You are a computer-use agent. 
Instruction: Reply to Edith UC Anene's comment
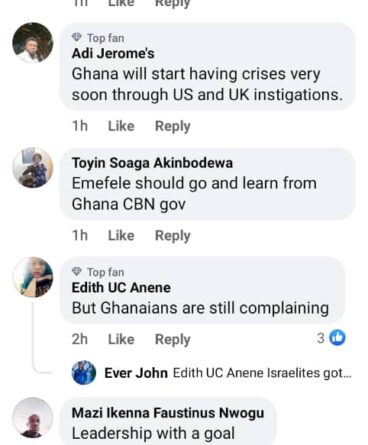coord(173,340)
